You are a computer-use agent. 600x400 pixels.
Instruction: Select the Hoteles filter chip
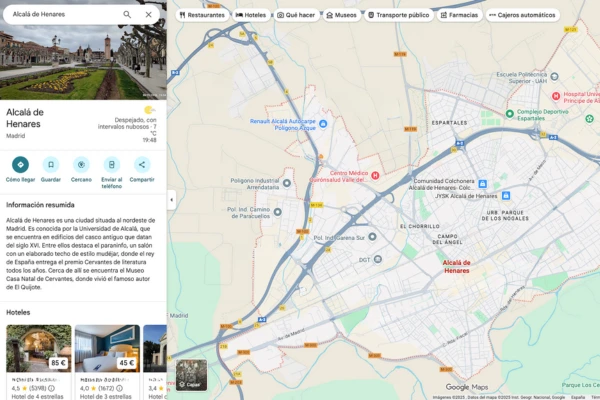pos(251,15)
